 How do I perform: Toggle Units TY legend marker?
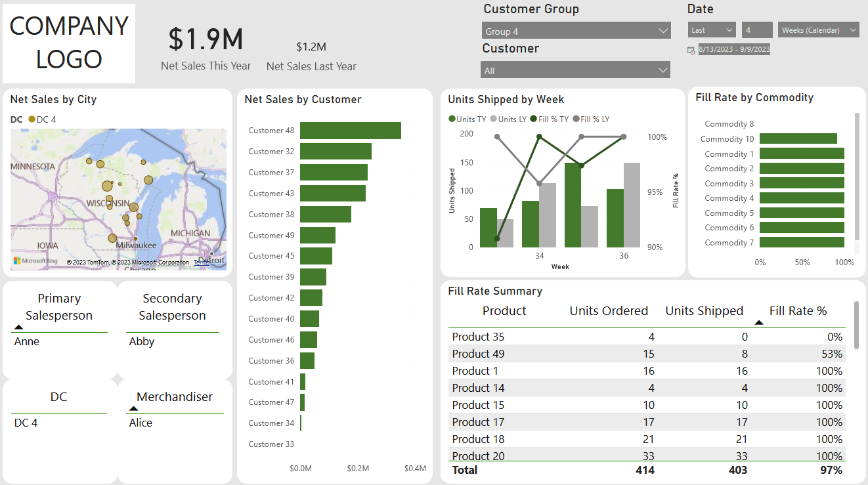pos(452,119)
